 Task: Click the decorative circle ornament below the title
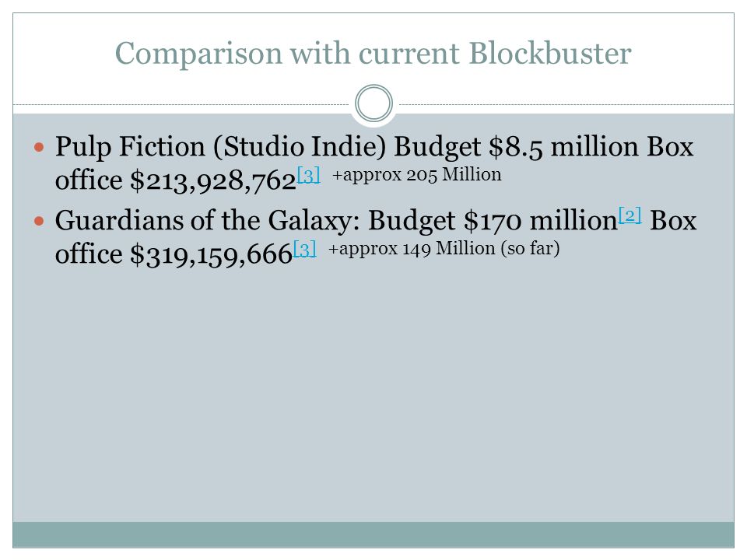(x=374, y=103)
